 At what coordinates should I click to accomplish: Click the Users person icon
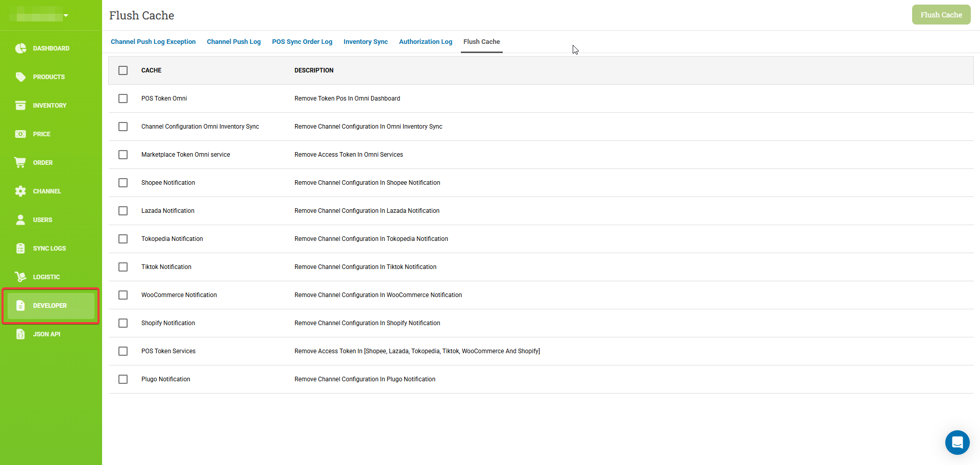coord(20,220)
